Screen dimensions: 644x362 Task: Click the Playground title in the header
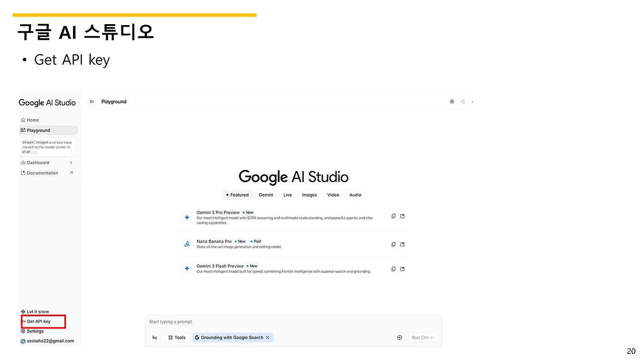click(114, 102)
